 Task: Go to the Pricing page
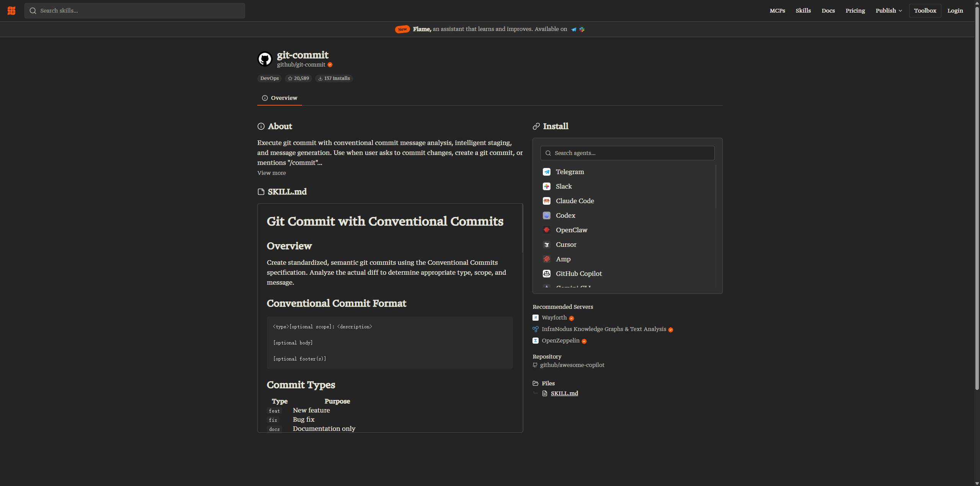point(855,11)
